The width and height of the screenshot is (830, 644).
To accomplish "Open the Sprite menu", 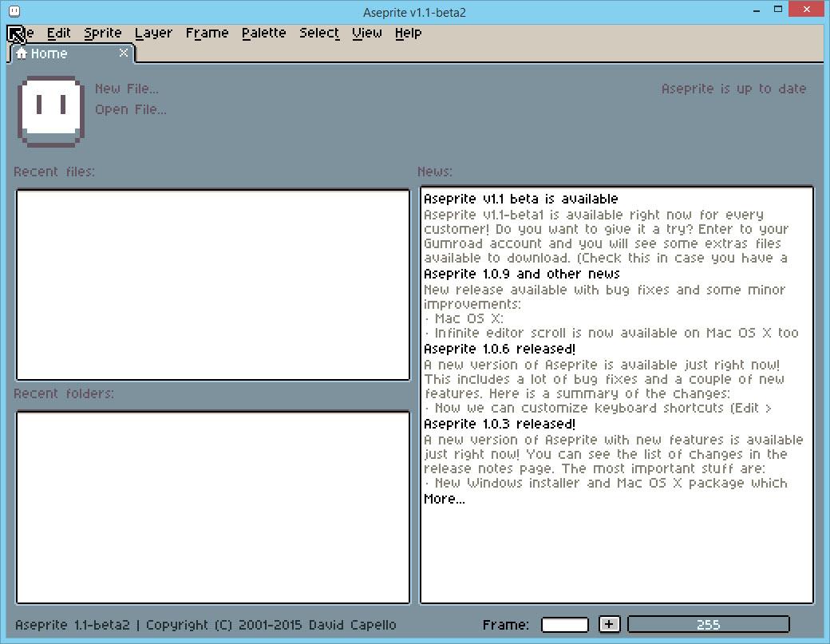I will [103, 34].
